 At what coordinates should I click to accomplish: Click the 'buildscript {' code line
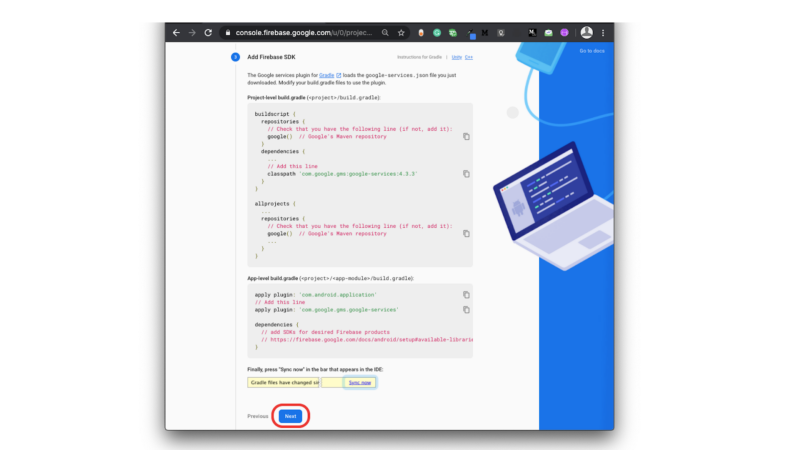tap(275, 114)
